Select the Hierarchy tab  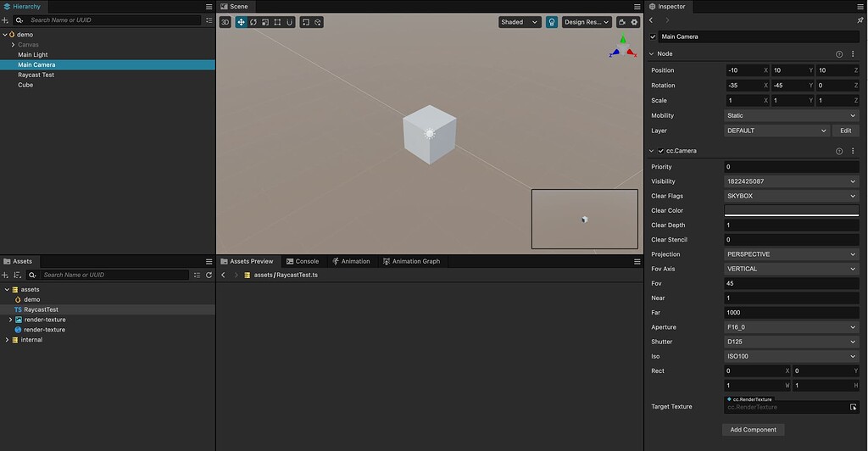(22, 7)
